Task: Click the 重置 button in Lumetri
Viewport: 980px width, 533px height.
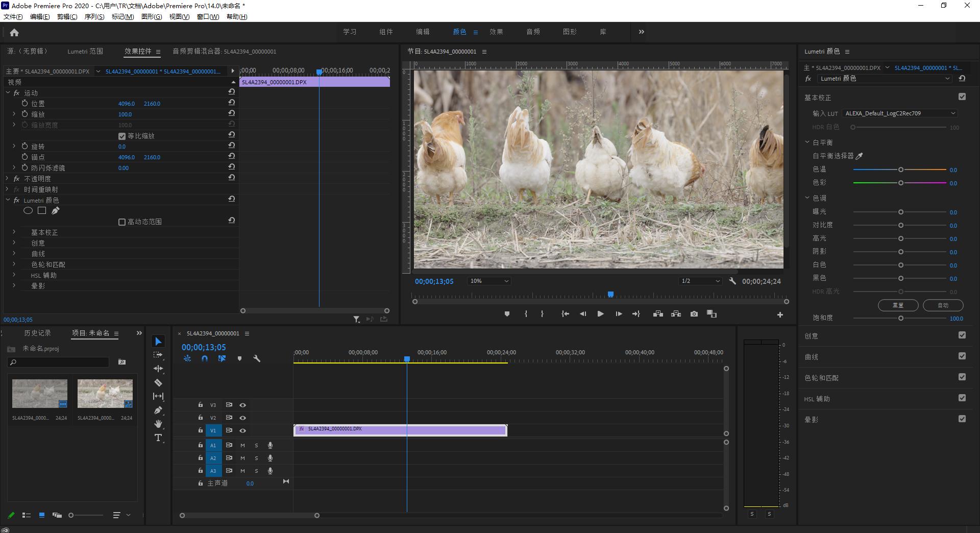Action: tap(898, 305)
